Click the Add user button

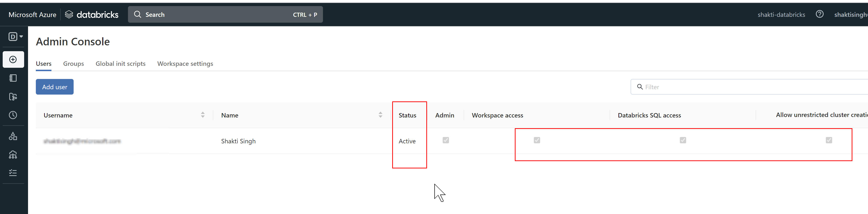click(x=55, y=87)
